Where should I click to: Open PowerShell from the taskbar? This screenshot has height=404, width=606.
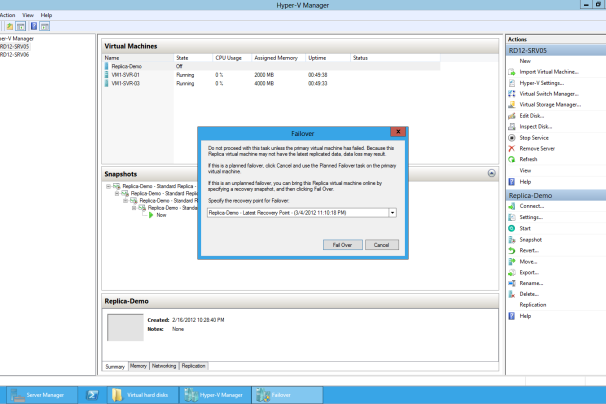[x=92, y=395]
